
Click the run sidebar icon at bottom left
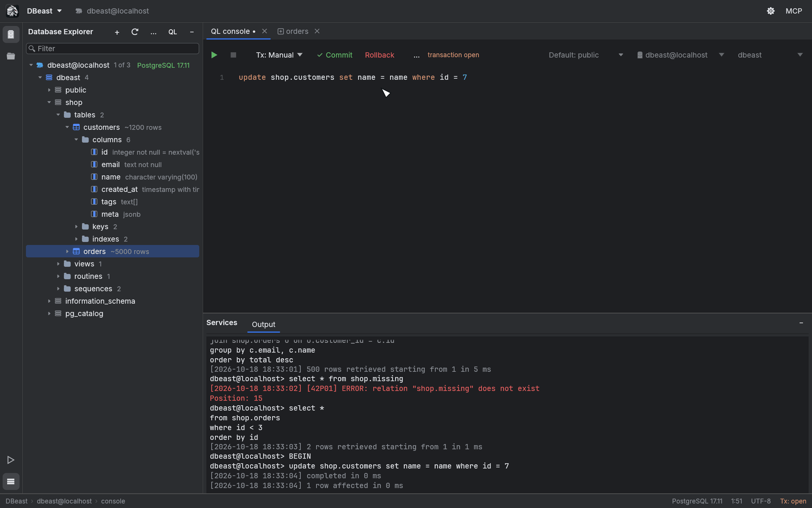click(11, 460)
